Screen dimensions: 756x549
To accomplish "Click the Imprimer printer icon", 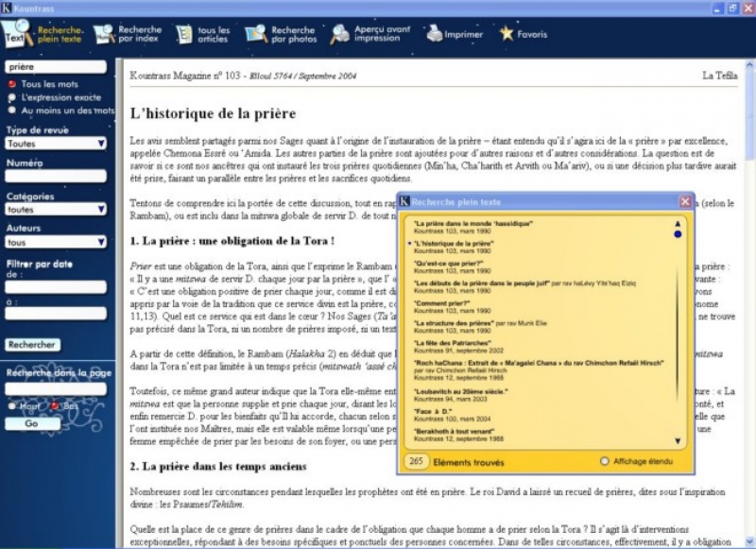I will coord(435,34).
